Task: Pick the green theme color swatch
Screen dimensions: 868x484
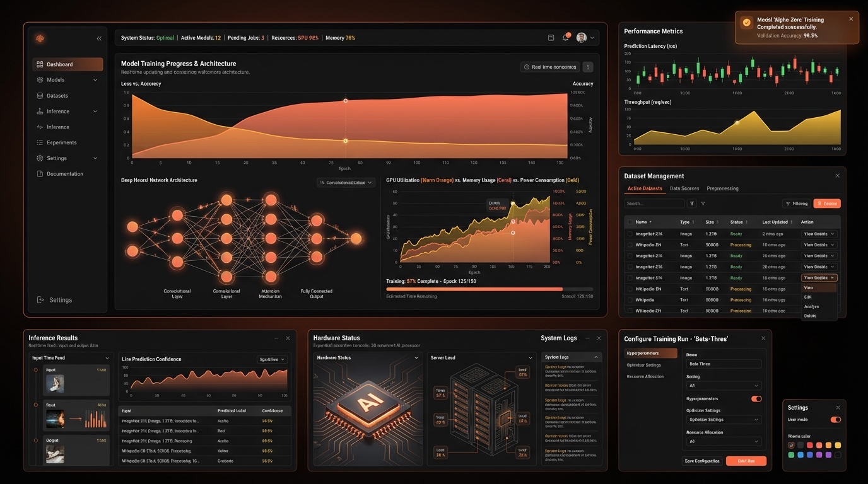Action: click(791, 454)
